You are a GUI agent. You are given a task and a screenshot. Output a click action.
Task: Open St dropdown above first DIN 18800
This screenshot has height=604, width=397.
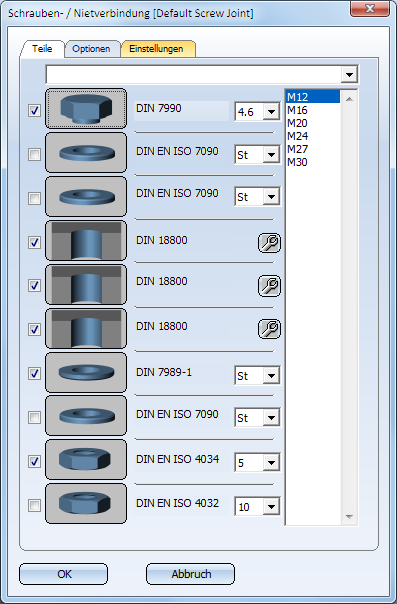coord(271,197)
